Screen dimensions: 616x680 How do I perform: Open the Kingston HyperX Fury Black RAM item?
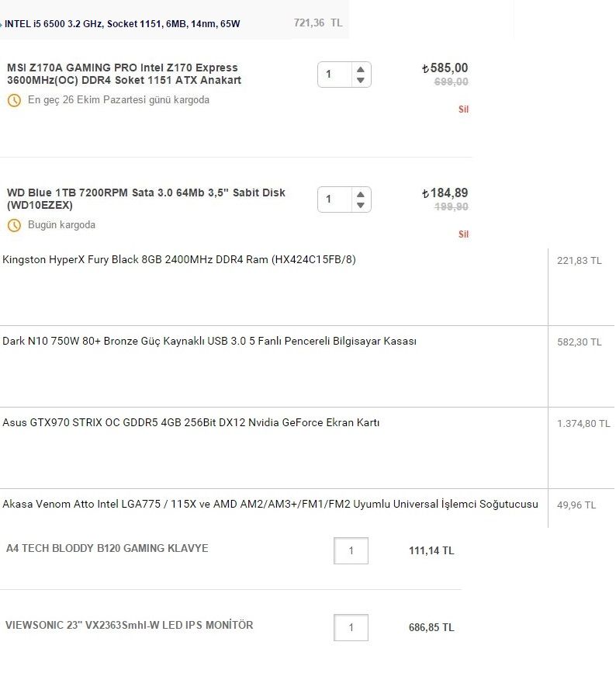[x=179, y=259]
